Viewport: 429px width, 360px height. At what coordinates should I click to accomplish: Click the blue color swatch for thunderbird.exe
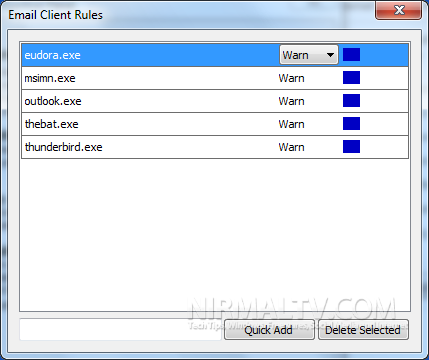coord(351,147)
